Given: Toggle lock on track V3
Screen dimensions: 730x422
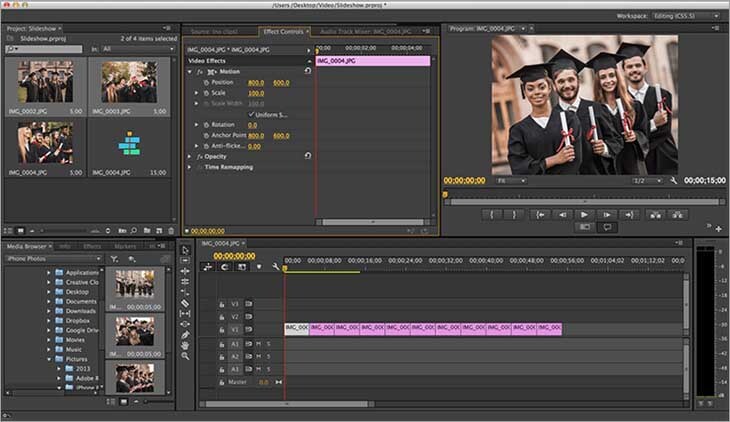Looking at the screenshot, I should 222,304.
